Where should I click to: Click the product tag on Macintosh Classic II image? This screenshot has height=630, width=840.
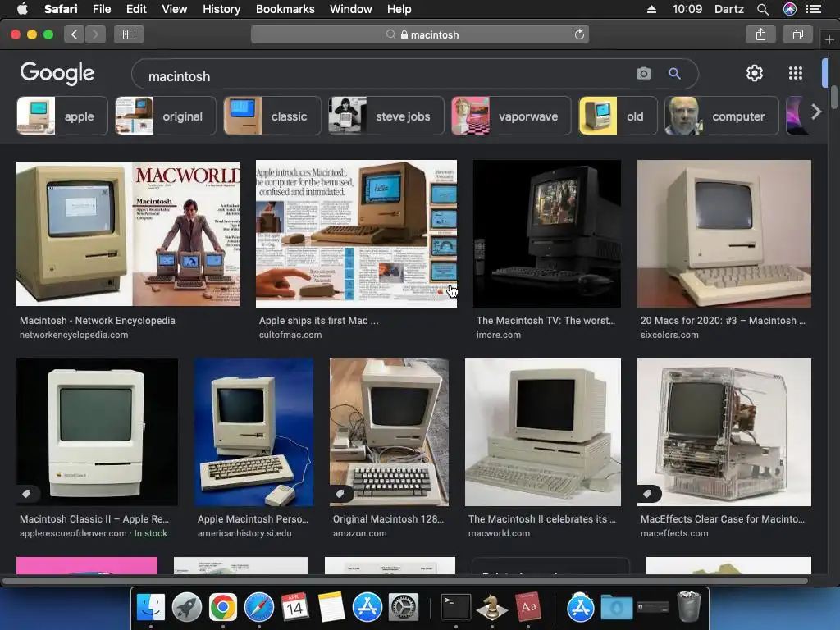point(26,493)
